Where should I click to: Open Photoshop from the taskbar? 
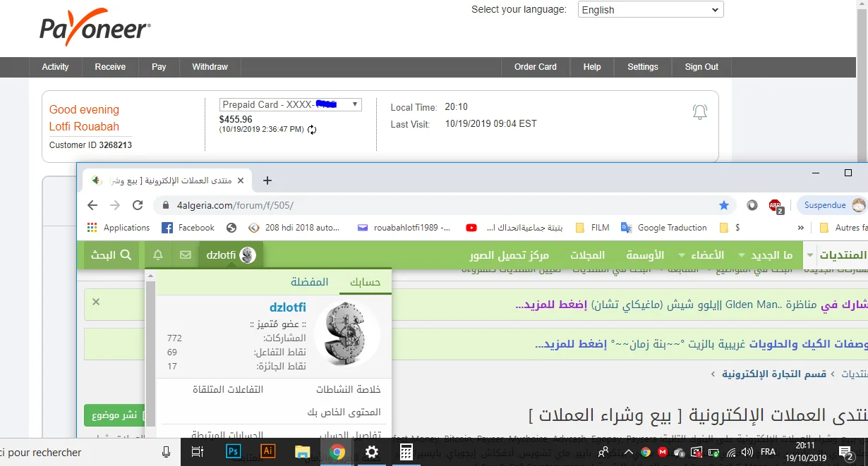(x=234, y=452)
